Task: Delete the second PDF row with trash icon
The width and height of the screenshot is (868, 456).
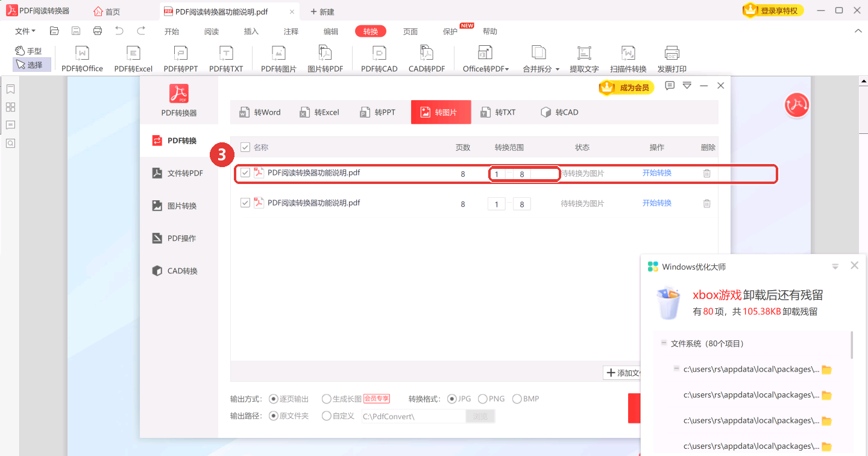Action: click(707, 203)
